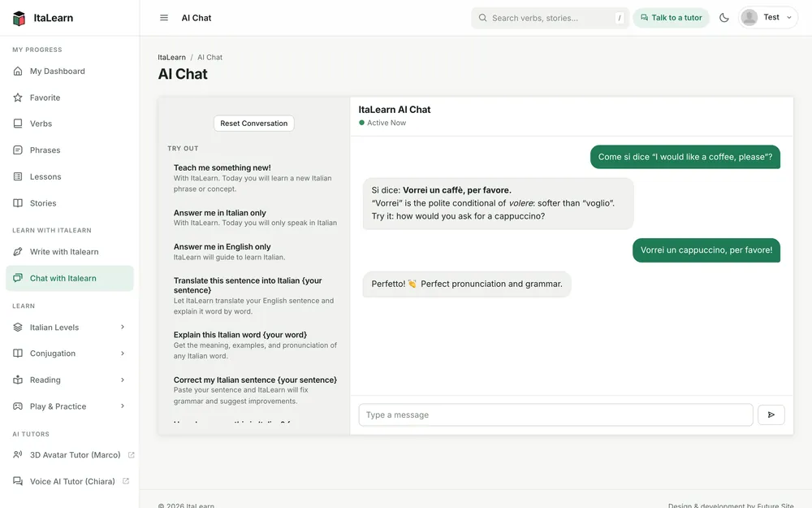
Task: Click the Write with Italearn pen icon
Action: 18,251
